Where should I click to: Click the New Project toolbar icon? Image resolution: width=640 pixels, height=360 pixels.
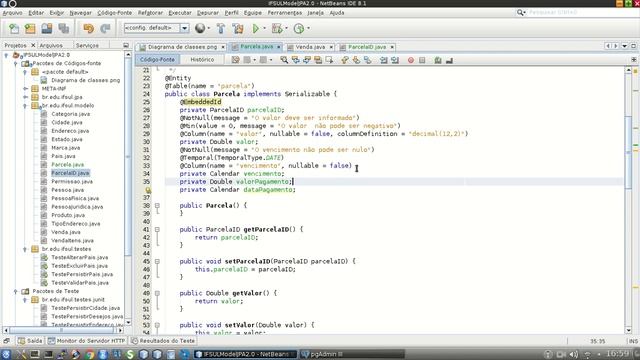pos(30,28)
